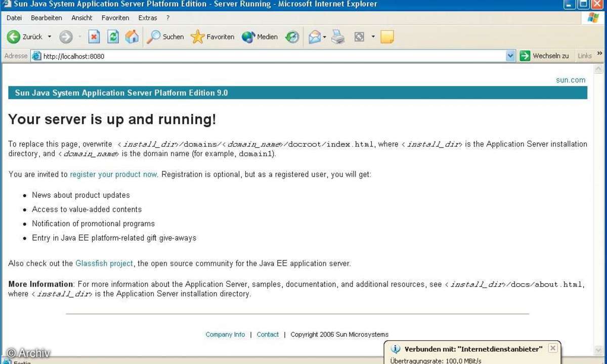The width and height of the screenshot is (607, 364).
Task: Click the text 'News about product updates'
Action: coord(81,195)
